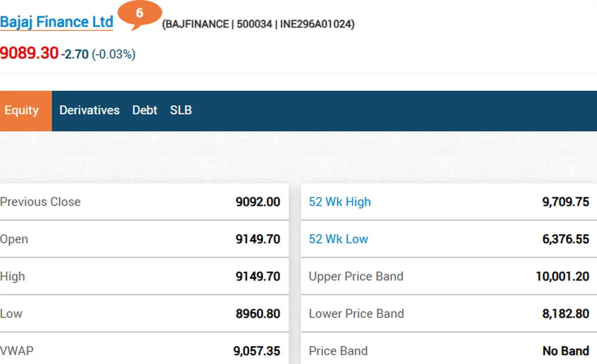Open the Bajaj Finance Ltd company link
This screenshot has height=364, width=597.
[57, 22]
